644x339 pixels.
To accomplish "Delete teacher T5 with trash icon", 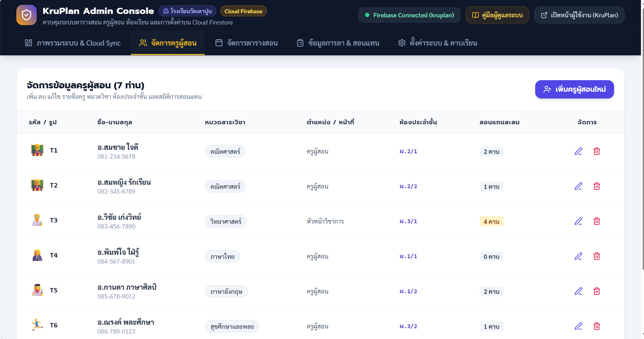I will [597, 291].
